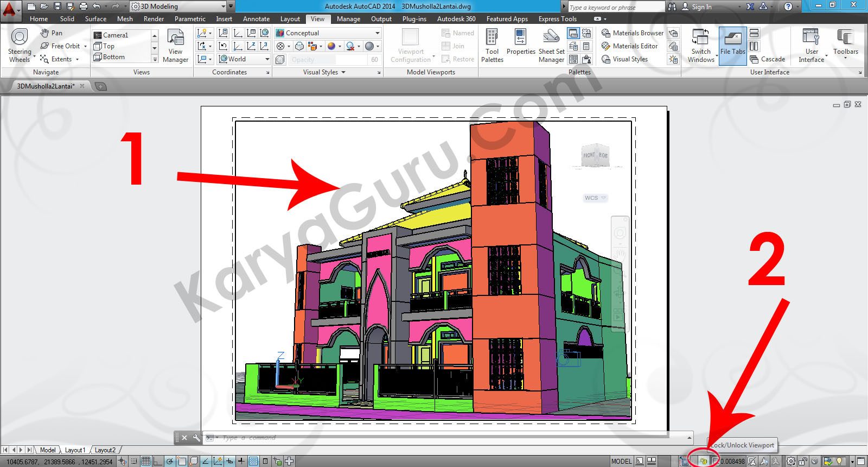
Task: Open the 3D Modeling workspace dropdown
Action: (x=223, y=7)
